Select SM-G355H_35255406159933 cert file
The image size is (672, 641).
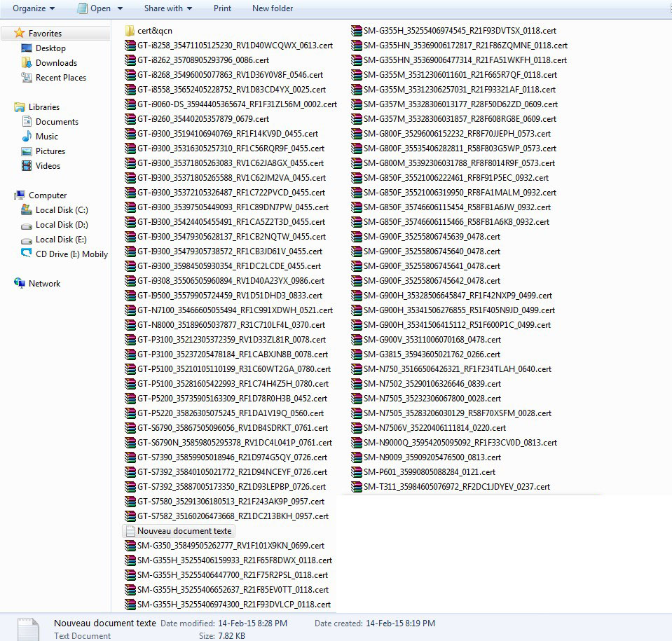tap(228, 560)
